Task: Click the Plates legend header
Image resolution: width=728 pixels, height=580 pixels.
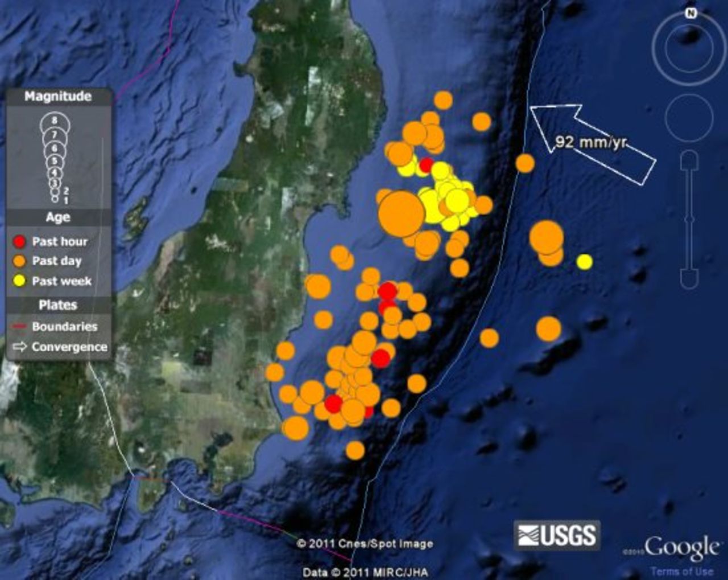Action: [x=58, y=305]
